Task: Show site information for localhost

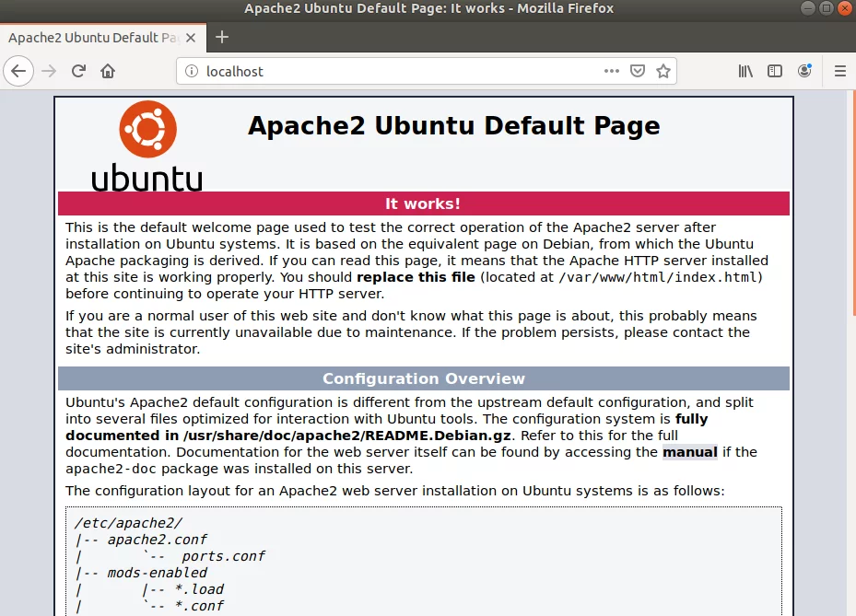Action: tap(192, 71)
